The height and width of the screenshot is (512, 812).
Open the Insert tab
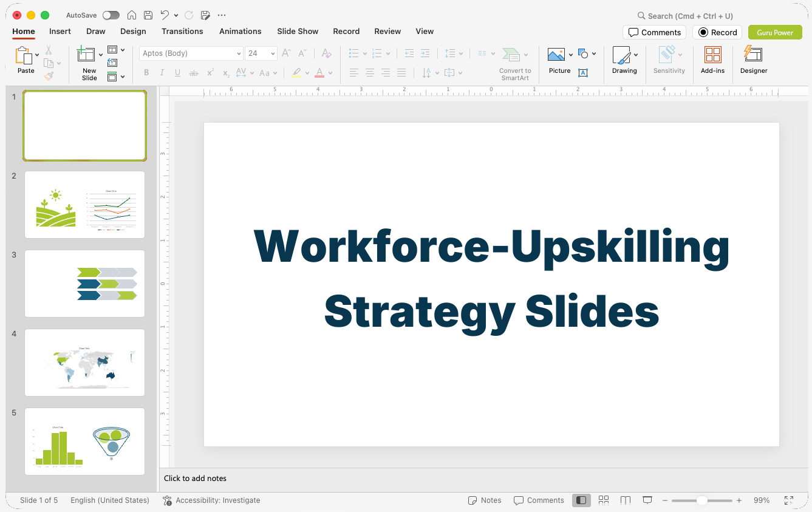click(60, 31)
